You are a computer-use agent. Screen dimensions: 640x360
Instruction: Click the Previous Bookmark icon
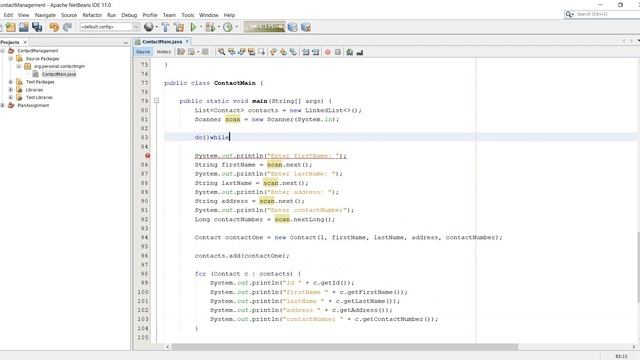[273, 52]
